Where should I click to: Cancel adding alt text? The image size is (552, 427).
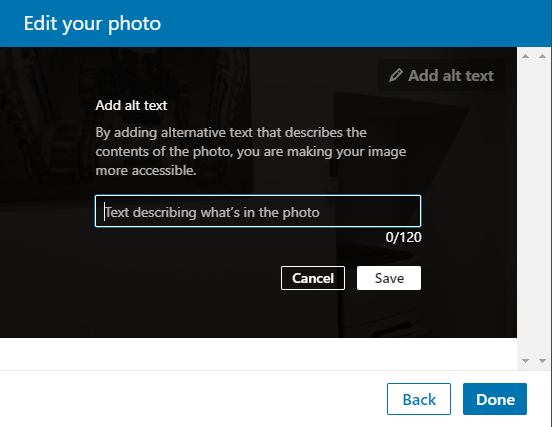[313, 278]
